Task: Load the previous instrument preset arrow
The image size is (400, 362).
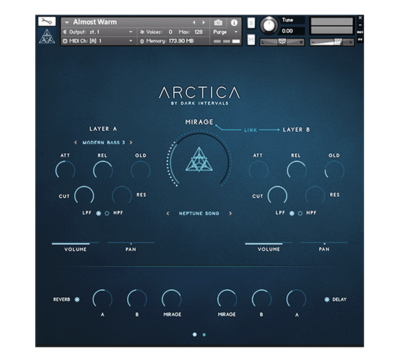Action: coord(194,22)
